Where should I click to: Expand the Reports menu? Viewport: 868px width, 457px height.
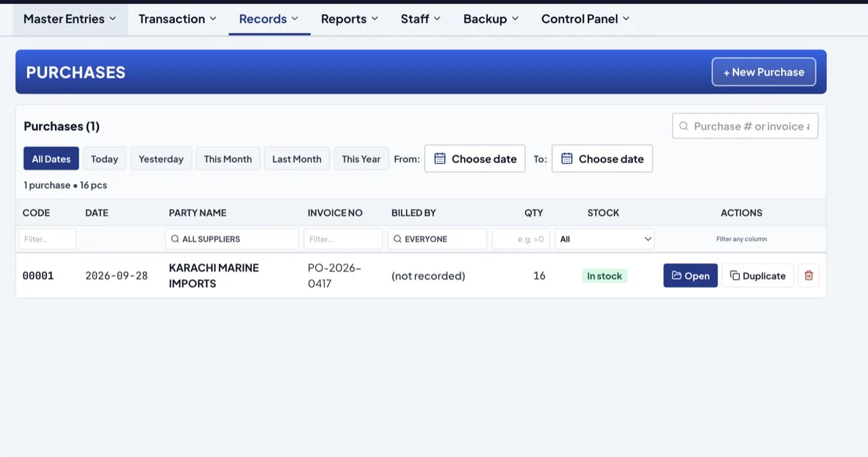[350, 19]
